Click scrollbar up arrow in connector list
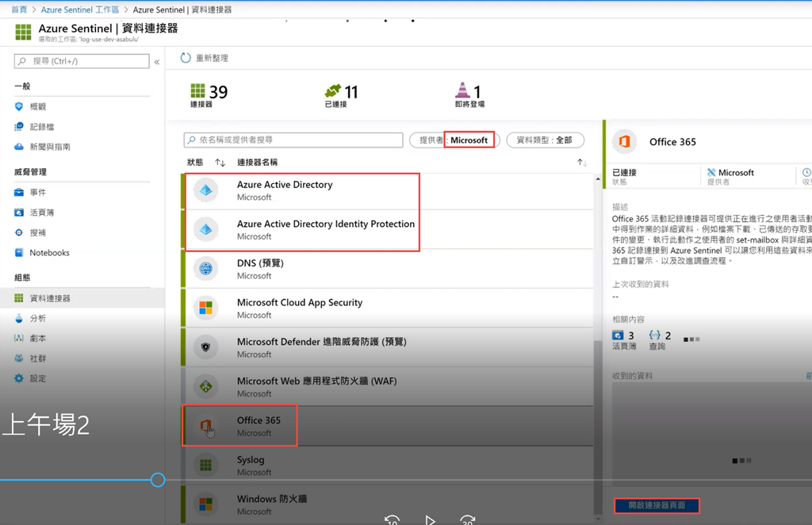 click(598, 178)
